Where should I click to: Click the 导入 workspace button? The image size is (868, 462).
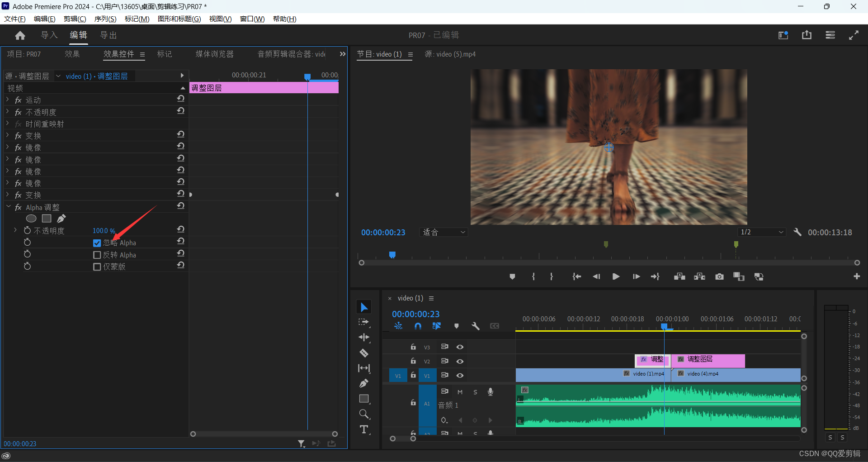coord(49,35)
